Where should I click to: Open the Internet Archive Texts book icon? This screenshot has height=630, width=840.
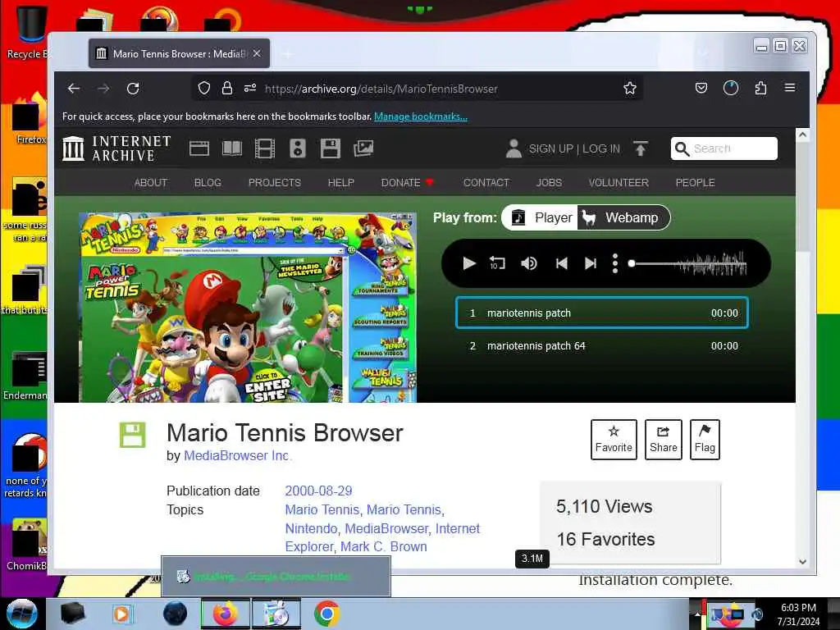(x=232, y=148)
